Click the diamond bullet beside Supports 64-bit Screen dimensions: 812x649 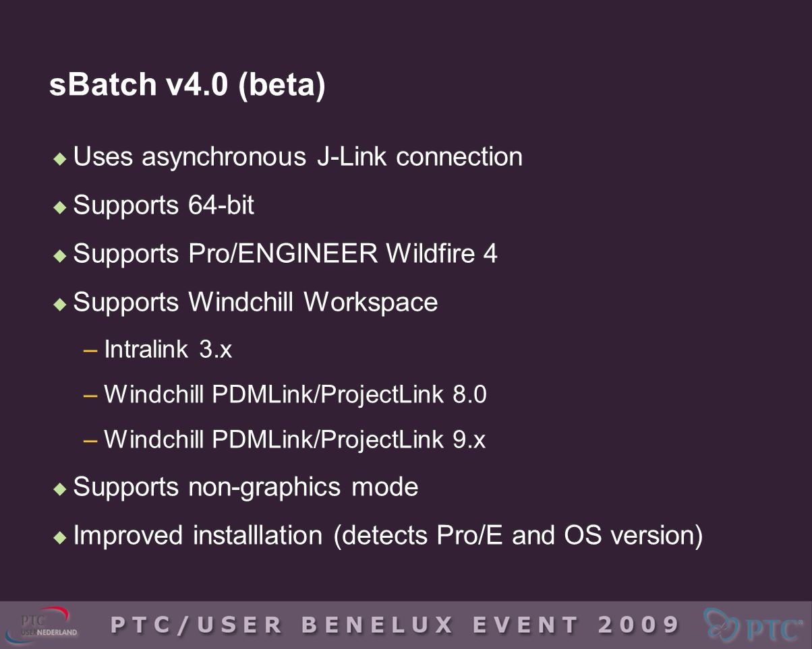[60, 208]
